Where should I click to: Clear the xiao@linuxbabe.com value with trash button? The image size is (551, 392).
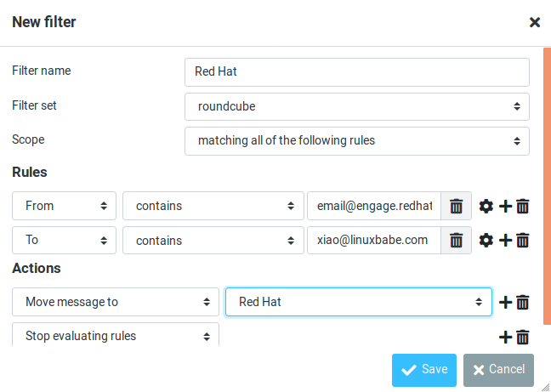457,241
